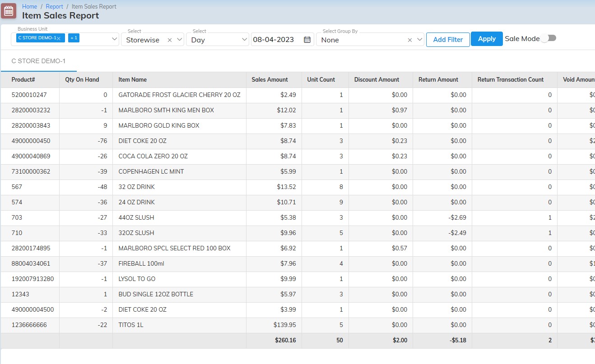Screen dimensions: 595x364
Task: Select MARLBORO SPCL SELECT RED 100 BOX
Action: pos(174,249)
